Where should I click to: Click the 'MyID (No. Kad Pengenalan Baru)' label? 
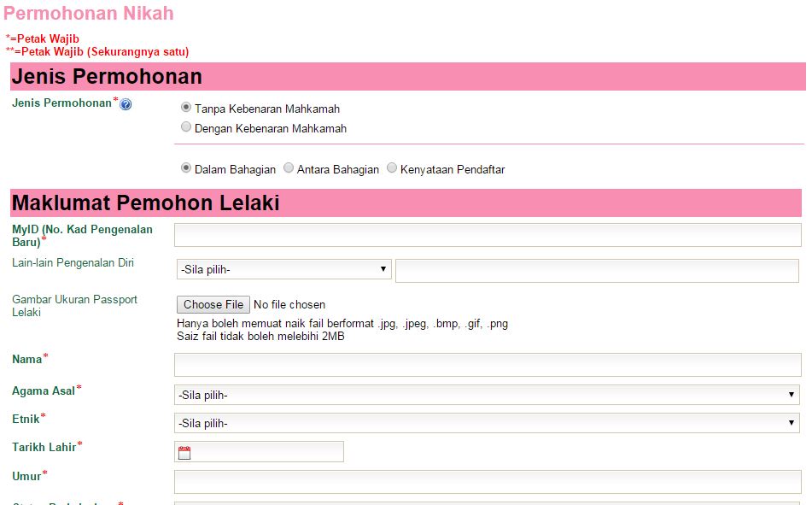tap(82, 236)
